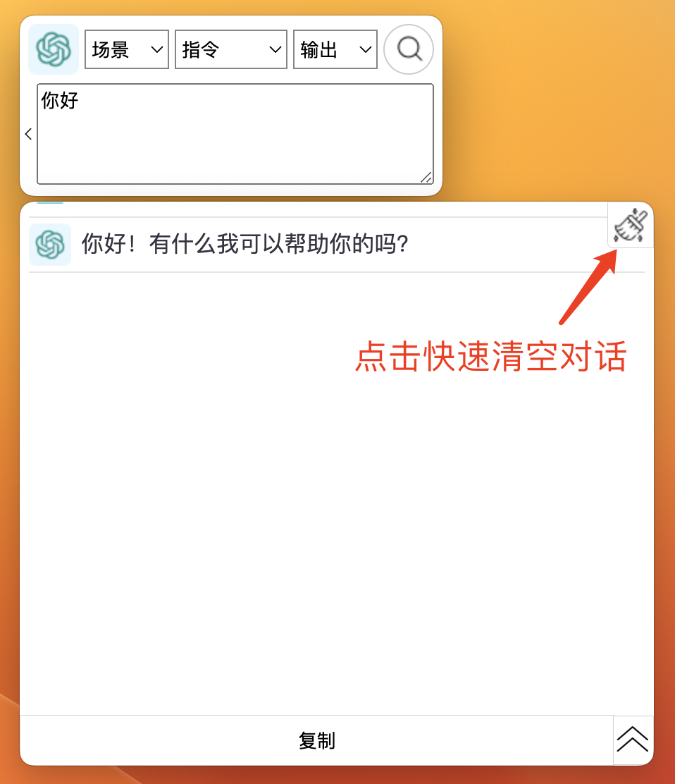This screenshot has width=675, height=784.
Task: Click the textarea resize grip icon
Action: tap(426, 178)
